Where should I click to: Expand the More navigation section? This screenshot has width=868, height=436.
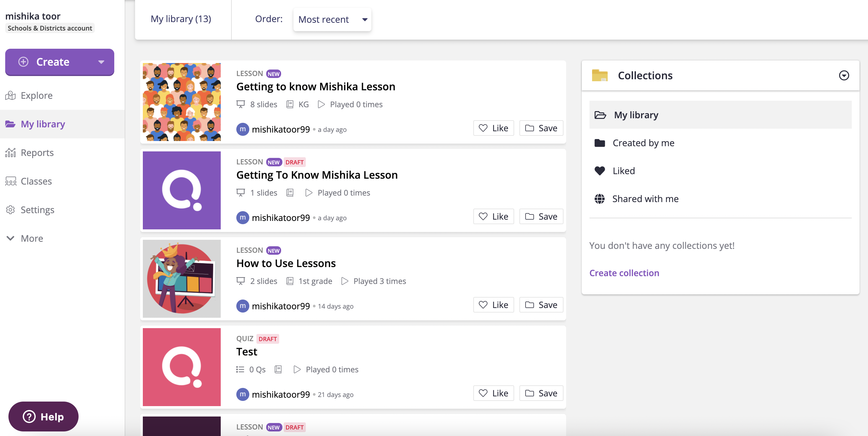[x=31, y=238]
